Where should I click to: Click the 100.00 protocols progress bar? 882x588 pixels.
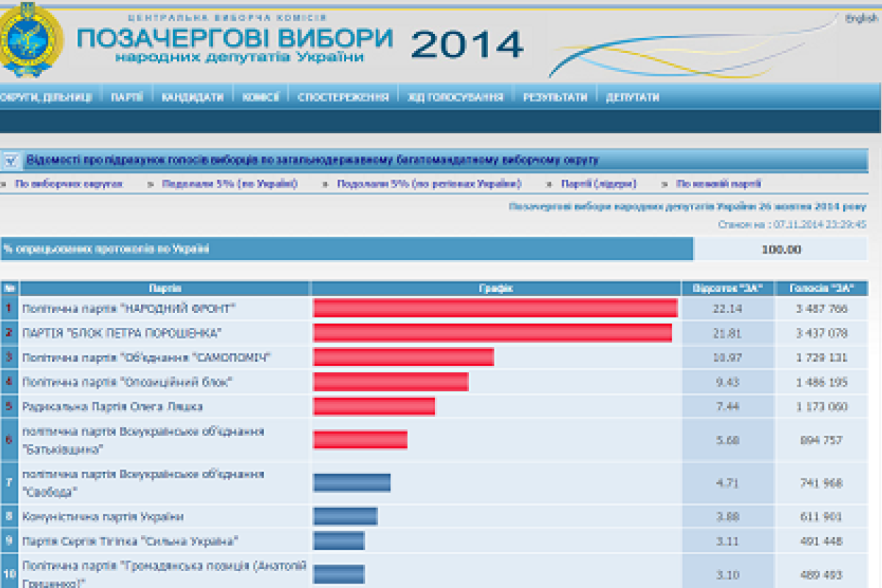click(x=345, y=250)
